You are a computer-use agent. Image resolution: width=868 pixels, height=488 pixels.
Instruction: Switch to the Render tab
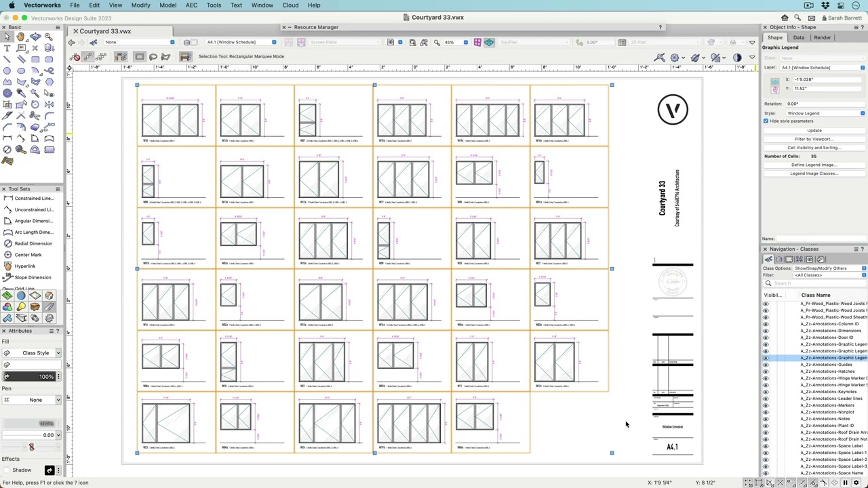pyautogui.click(x=822, y=38)
